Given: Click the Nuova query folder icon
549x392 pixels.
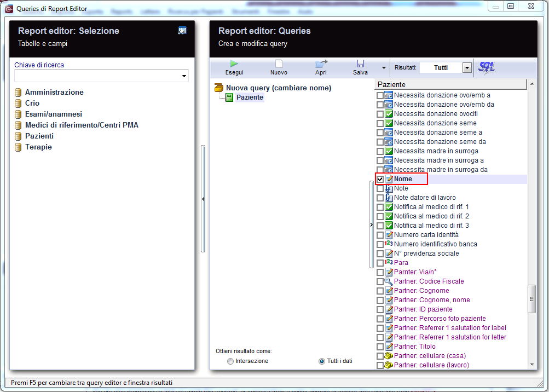Looking at the screenshot, I should [219, 88].
